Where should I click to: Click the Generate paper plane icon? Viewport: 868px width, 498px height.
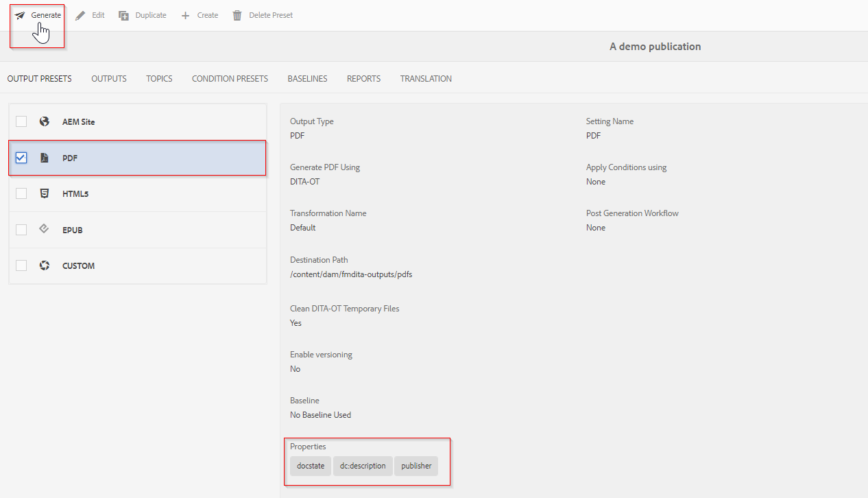(21, 14)
